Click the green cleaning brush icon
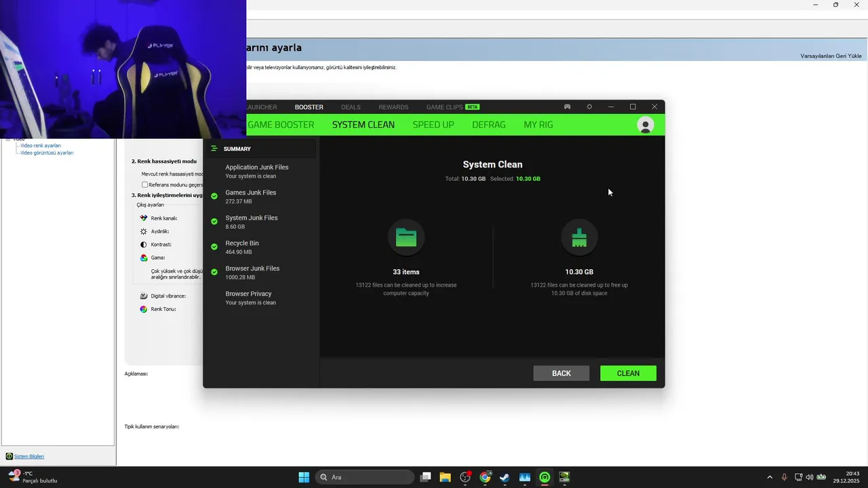Viewport: 868px width, 488px height. click(579, 237)
